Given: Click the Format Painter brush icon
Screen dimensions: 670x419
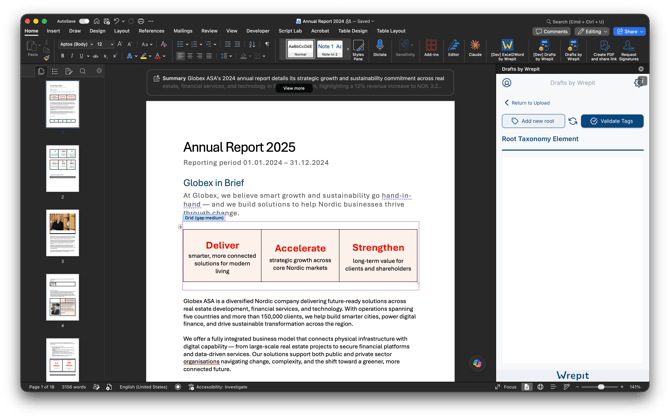Looking at the screenshot, I should 47,58.
